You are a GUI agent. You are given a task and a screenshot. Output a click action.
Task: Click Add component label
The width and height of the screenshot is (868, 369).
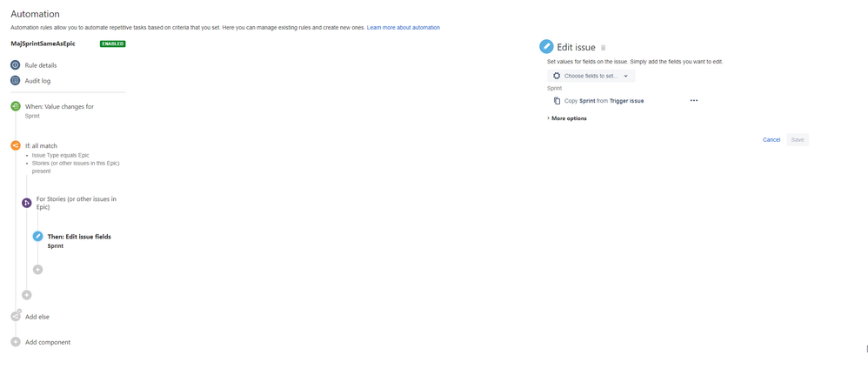tap(48, 342)
